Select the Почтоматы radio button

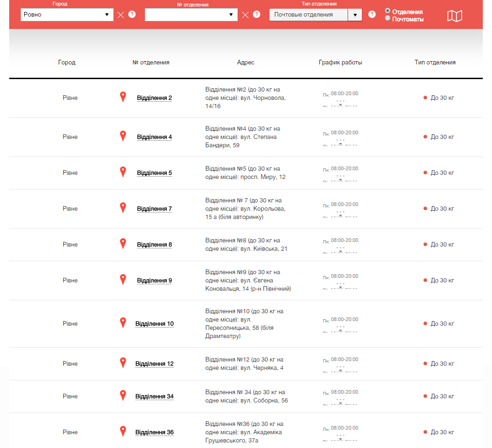point(388,18)
